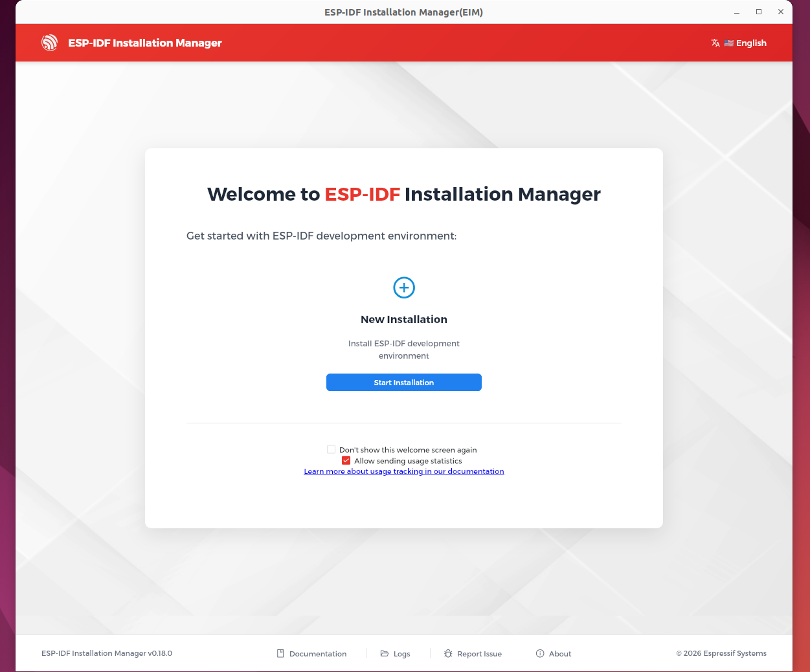
Task: Click the 2026 Espressif Systems copyright text
Action: [721, 653]
